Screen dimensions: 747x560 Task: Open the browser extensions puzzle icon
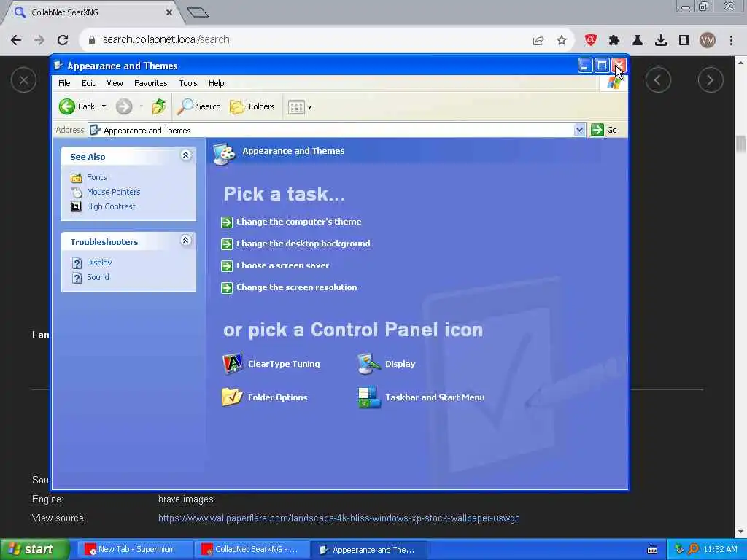pos(614,41)
